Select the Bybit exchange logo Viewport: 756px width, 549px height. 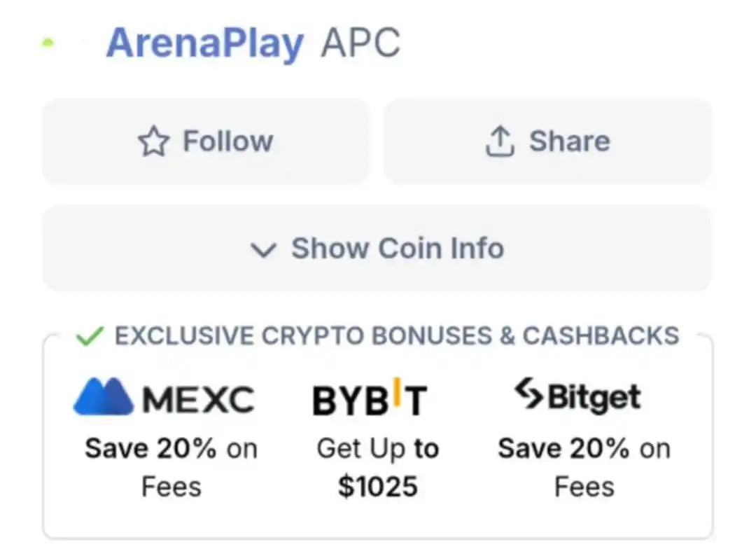pos(370,396)
